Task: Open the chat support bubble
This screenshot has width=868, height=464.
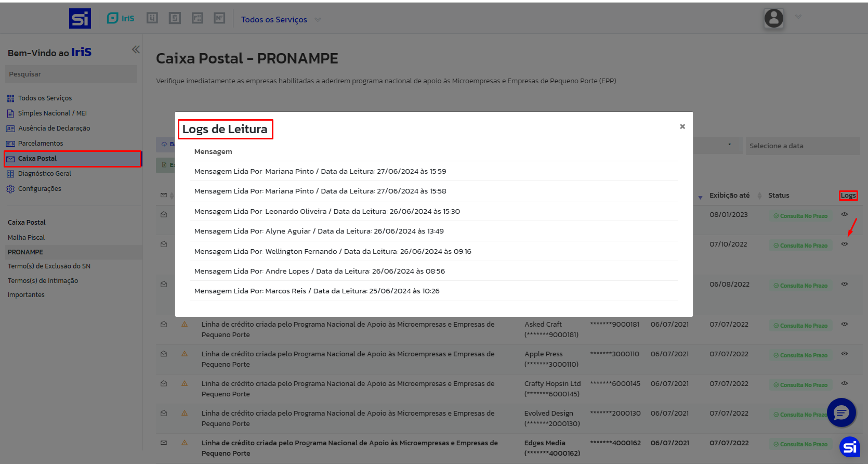Action: coord(841,413)
